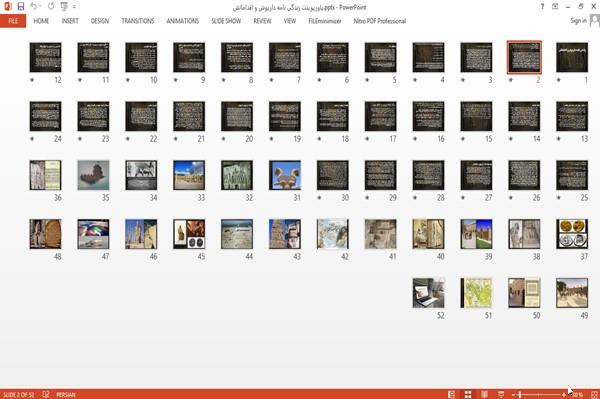This screenshot has width=600, height=399.
Task: Select slide 45 thumbnail
Action: pos(189,234)
